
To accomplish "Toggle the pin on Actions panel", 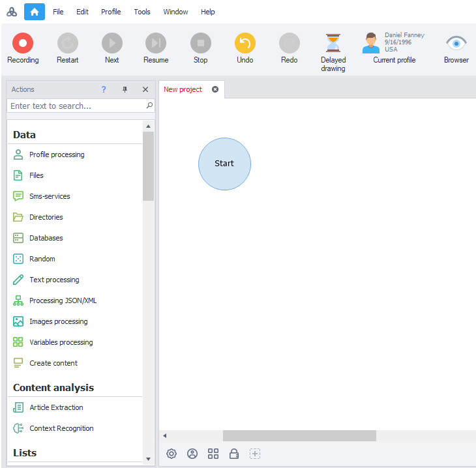I will click(x=125, y=90).
